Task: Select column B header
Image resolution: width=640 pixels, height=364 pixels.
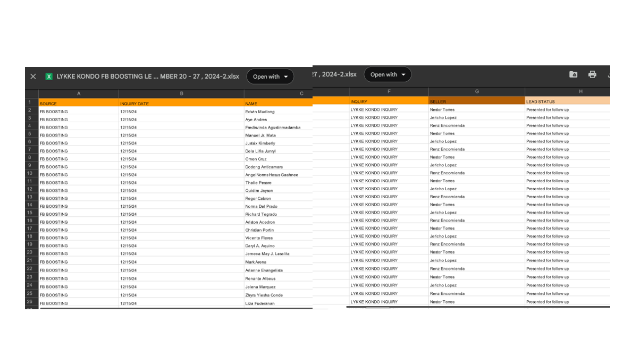Action: [181, 94]
